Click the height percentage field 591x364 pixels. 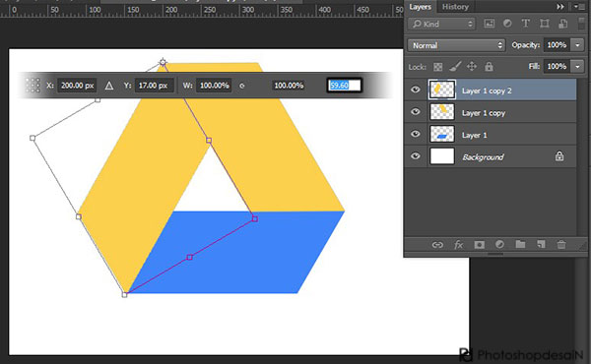coord(289,86)
